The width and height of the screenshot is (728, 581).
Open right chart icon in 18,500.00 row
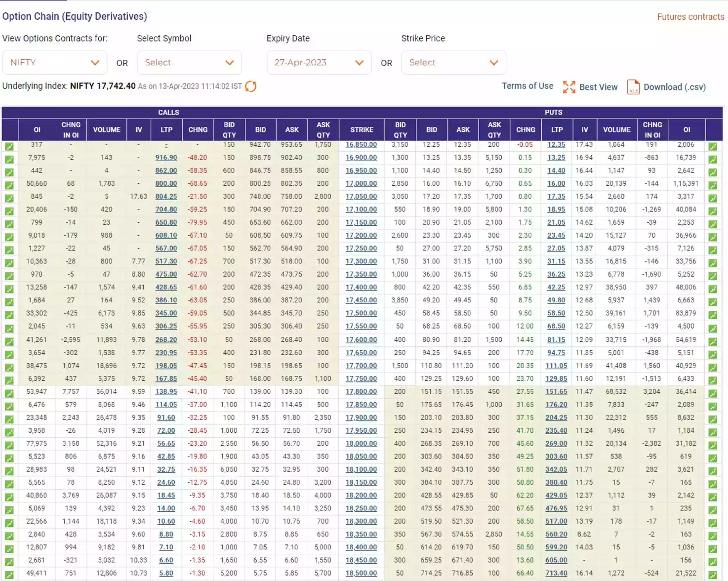[713, 575]
